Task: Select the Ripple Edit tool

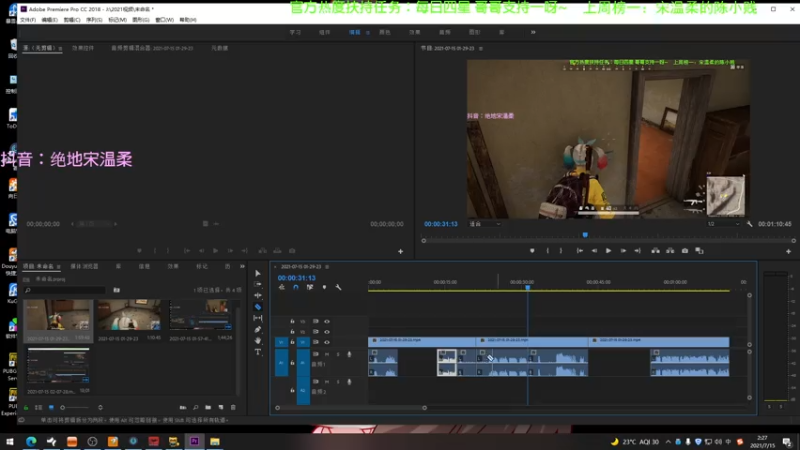Action: [x=258, y=295]
